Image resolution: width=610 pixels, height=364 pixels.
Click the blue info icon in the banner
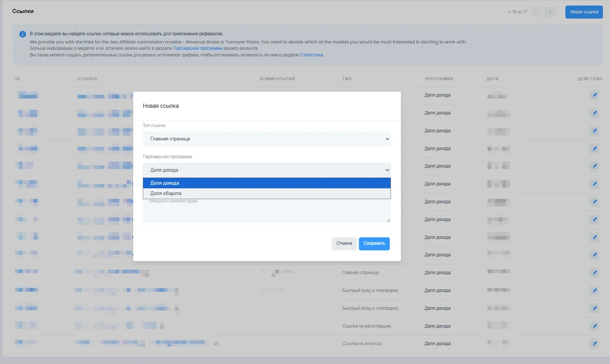22,34
